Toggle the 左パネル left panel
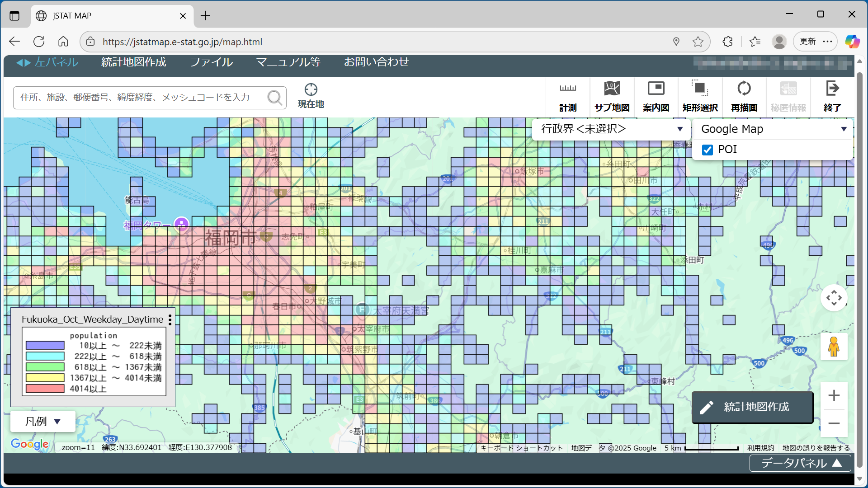Image resolution: width=868 pixels, height=488 pixels. [x=47, y=62]
